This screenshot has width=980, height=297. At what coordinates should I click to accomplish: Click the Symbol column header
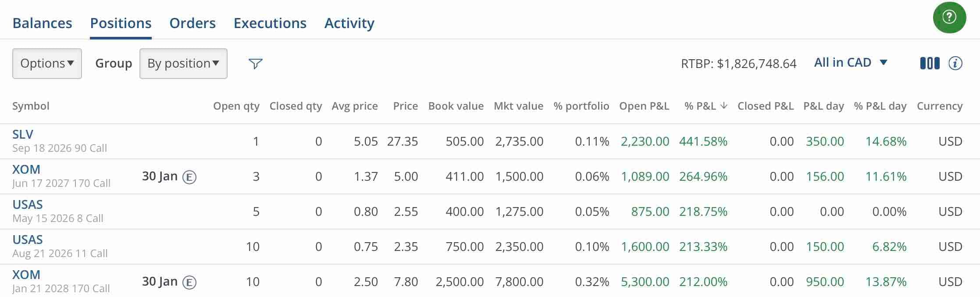pyautogui.click(x=31, y=106)
